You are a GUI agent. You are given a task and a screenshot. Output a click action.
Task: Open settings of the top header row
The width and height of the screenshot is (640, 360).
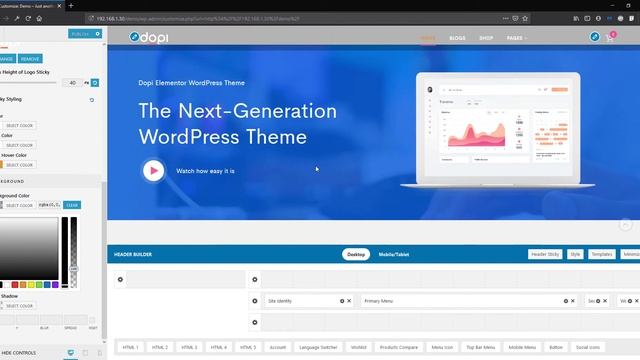click(x=255, y=280)
